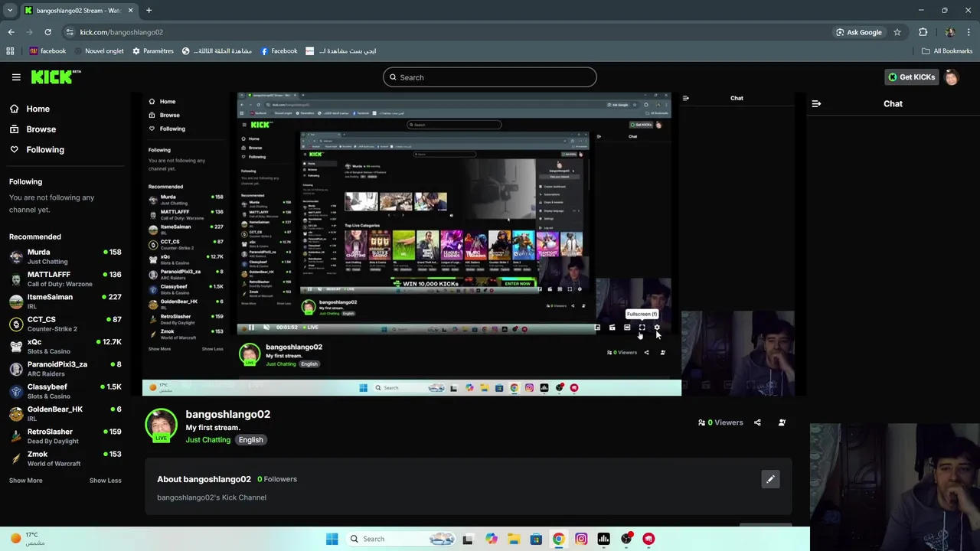Open the Kick hamburger sidebar menu

pos(16,77)
